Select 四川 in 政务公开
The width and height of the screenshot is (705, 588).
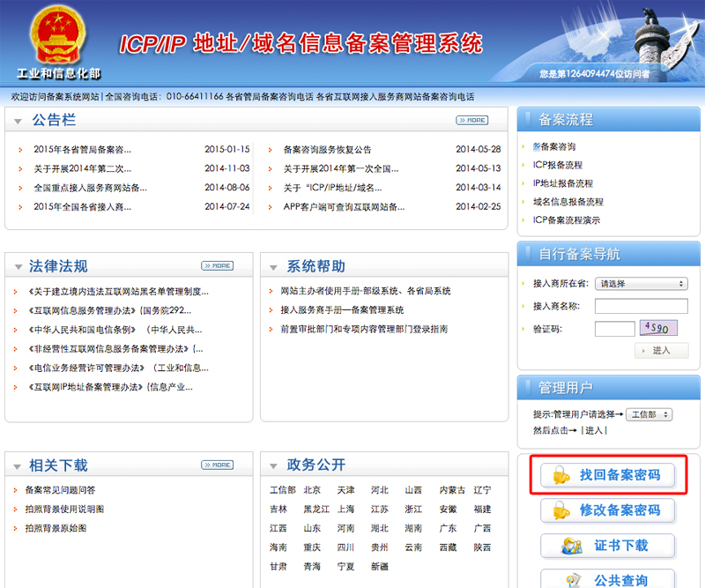(345, 547)
